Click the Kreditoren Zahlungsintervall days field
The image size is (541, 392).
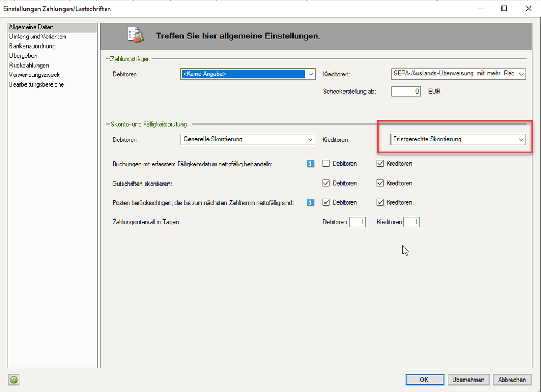[412, 222]
